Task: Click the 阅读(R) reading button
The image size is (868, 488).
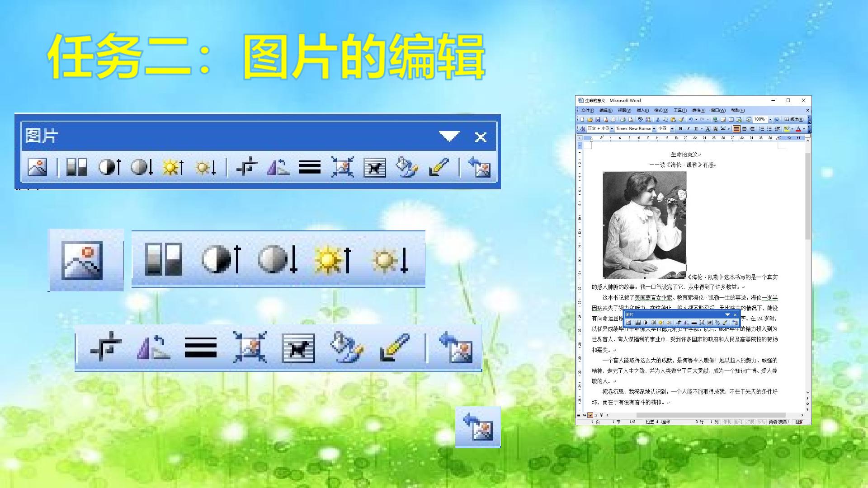Action: tap(794, 119)
